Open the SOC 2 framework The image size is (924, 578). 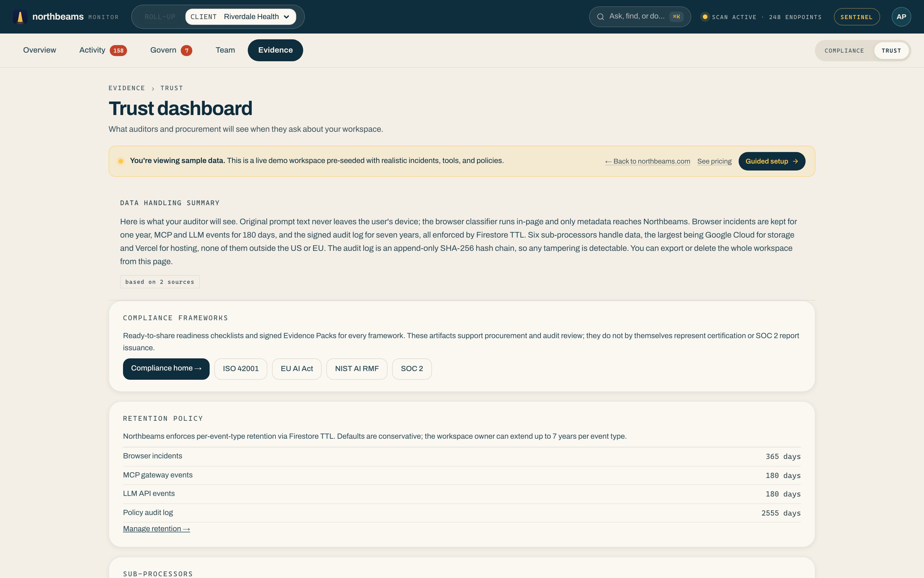411,368
